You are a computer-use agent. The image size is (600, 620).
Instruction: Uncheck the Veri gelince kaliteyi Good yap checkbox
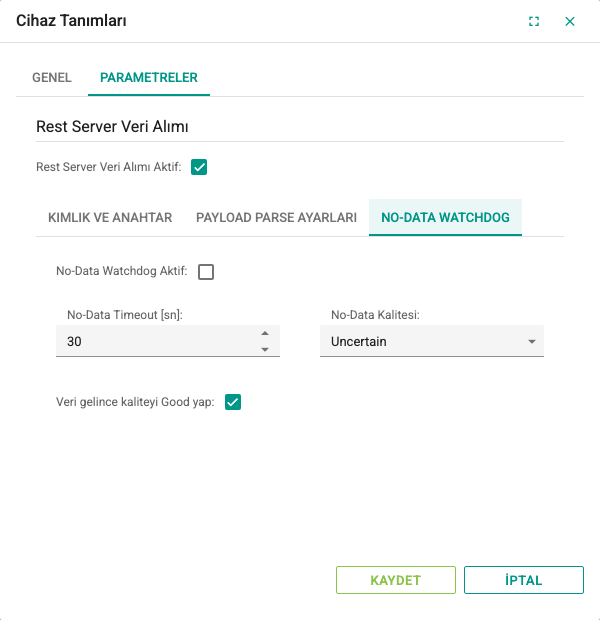click(x=233, y=402)
